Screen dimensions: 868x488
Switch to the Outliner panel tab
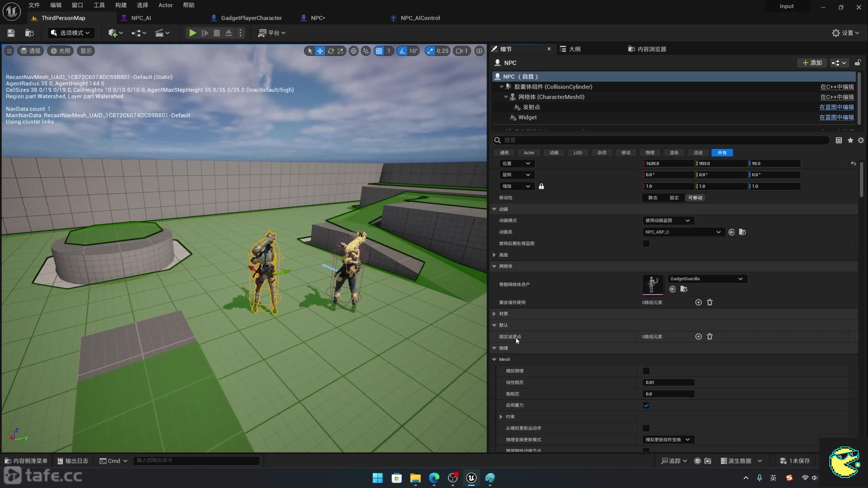coord(574,49)
